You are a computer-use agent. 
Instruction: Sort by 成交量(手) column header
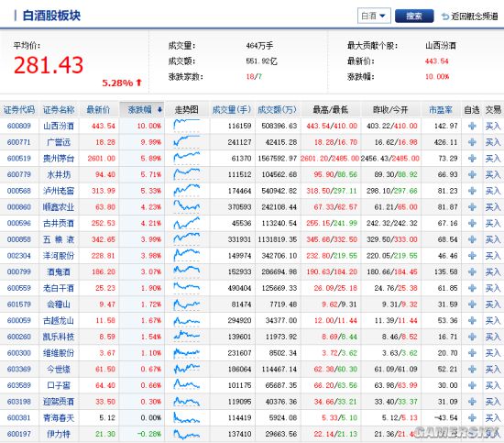pyautogui.click(x=232, y=110)
